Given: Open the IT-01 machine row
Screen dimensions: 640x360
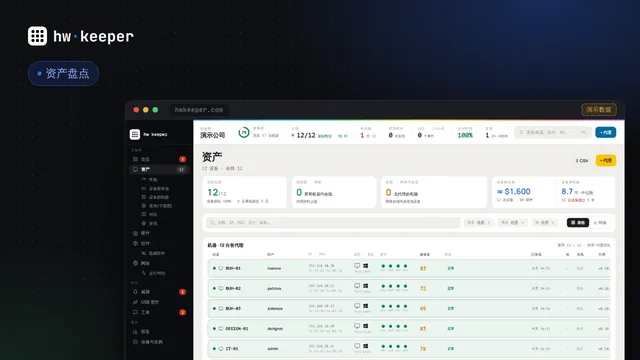Looking at the screenshot, I should click(409, 349).
